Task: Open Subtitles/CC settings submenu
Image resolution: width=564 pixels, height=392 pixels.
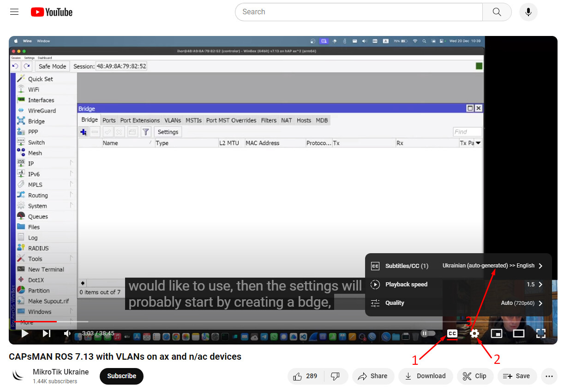Action: 458,266
